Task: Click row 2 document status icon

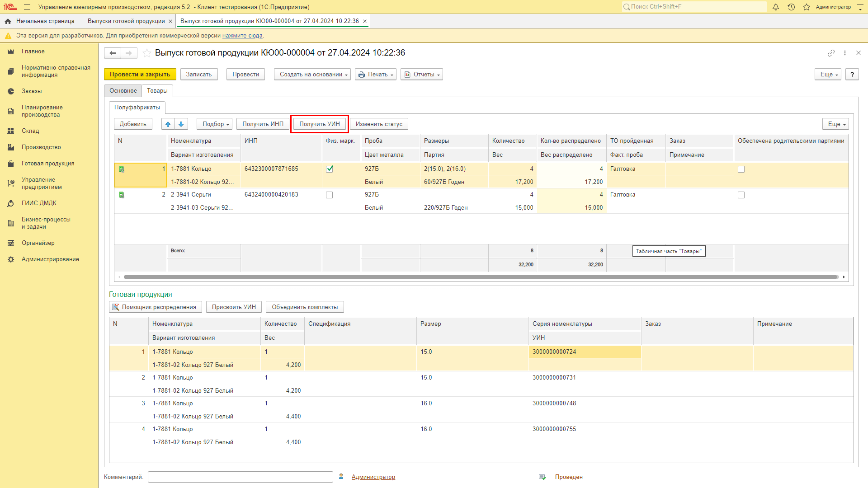Action: point(122,195)
